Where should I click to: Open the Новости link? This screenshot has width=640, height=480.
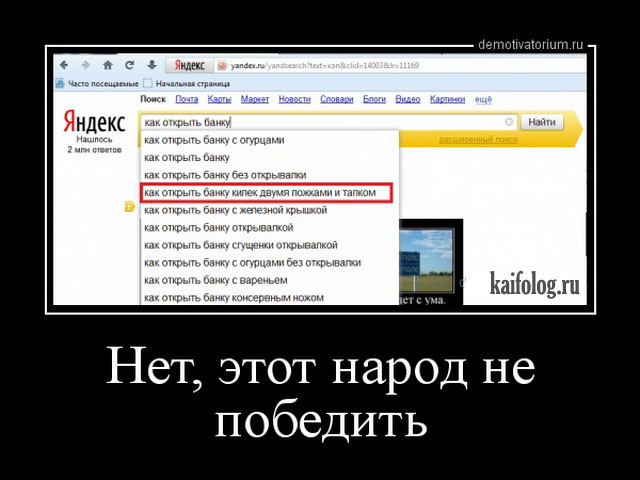coord(294,99)
